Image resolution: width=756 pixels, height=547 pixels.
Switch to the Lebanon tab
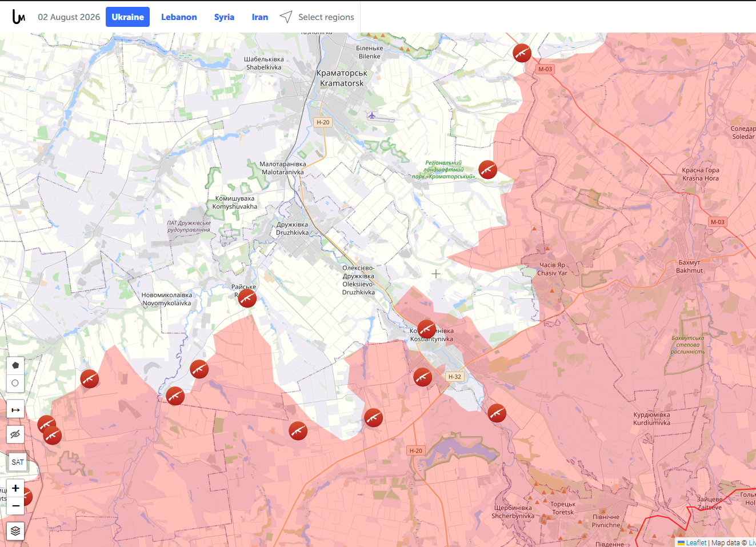tap(179, 17)
